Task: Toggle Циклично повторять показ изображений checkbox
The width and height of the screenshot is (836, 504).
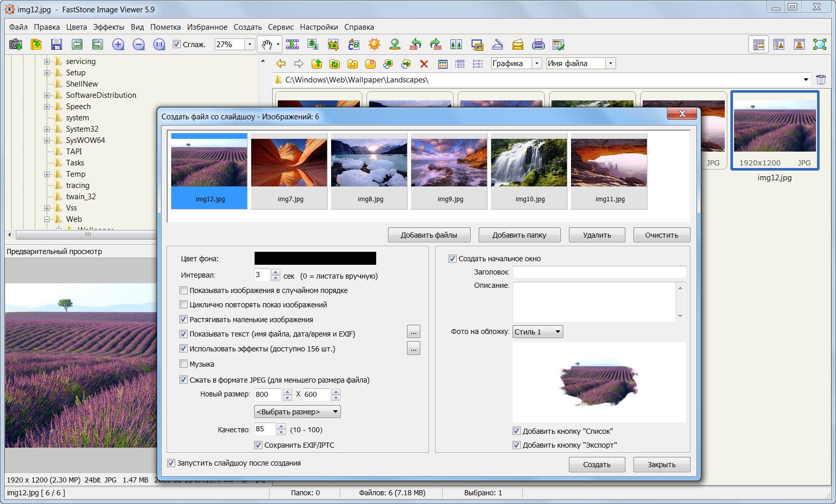Action: pos(183,305)
